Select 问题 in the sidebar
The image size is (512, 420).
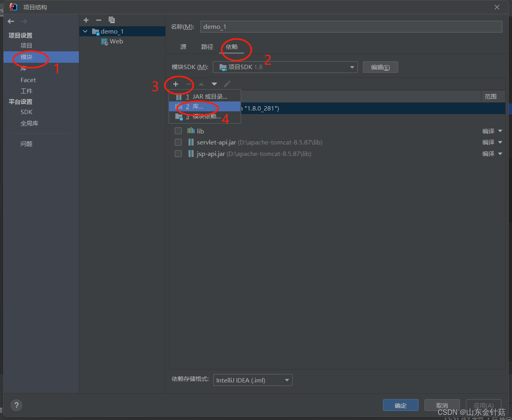click(x=26, y=144)
